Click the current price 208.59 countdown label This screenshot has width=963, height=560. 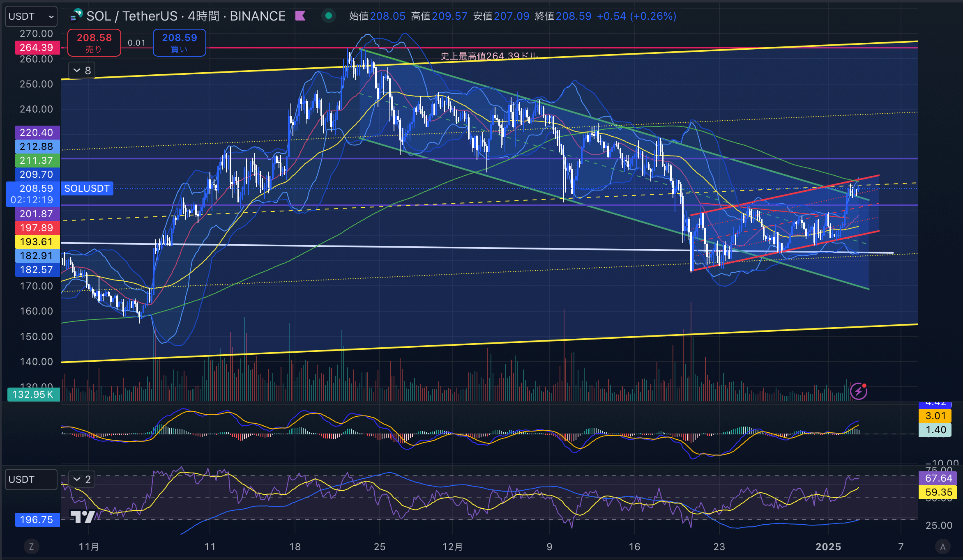[x=32, y=194]
